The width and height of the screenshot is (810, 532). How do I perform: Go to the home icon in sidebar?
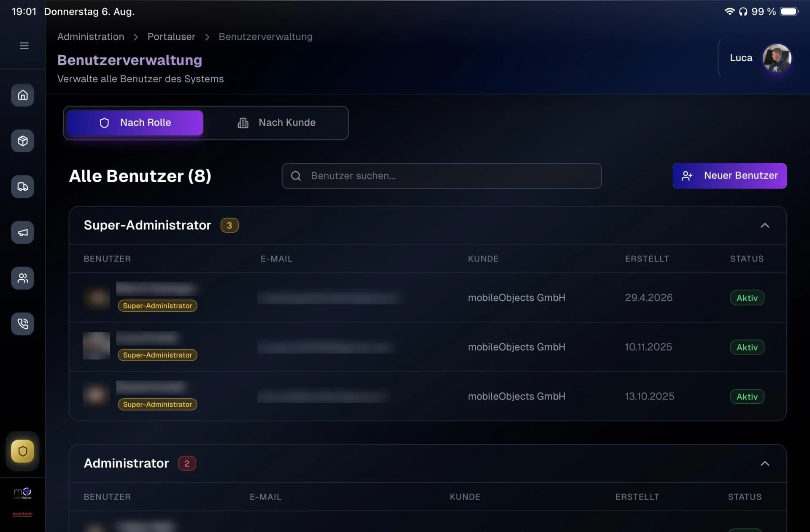click(x=23, y=95)
